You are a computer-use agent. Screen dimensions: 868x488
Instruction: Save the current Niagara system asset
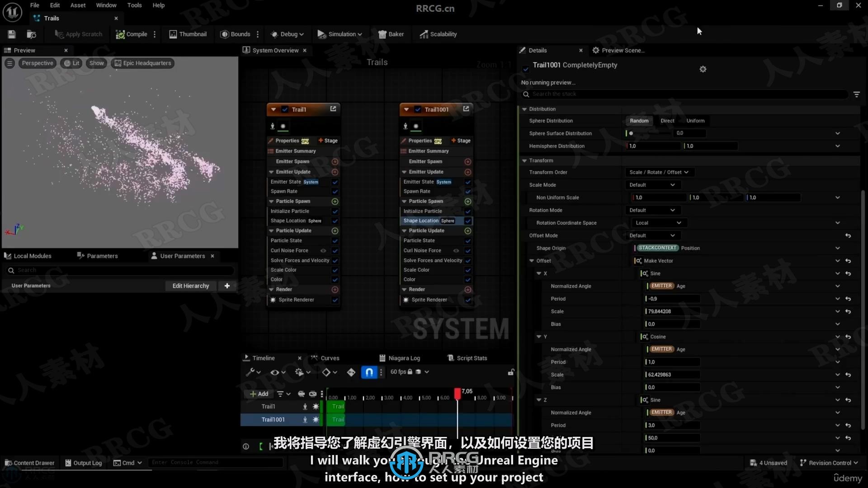[12, 34]
